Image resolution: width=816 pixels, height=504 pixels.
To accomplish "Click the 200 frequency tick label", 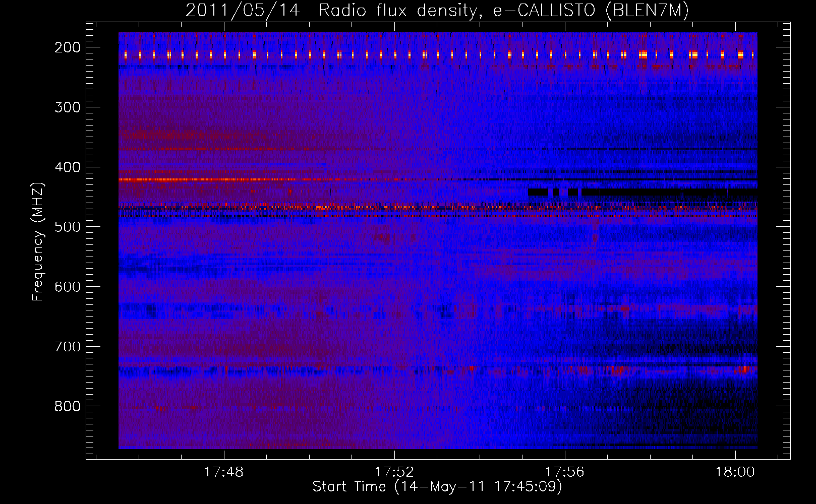I will pos(68,47).
